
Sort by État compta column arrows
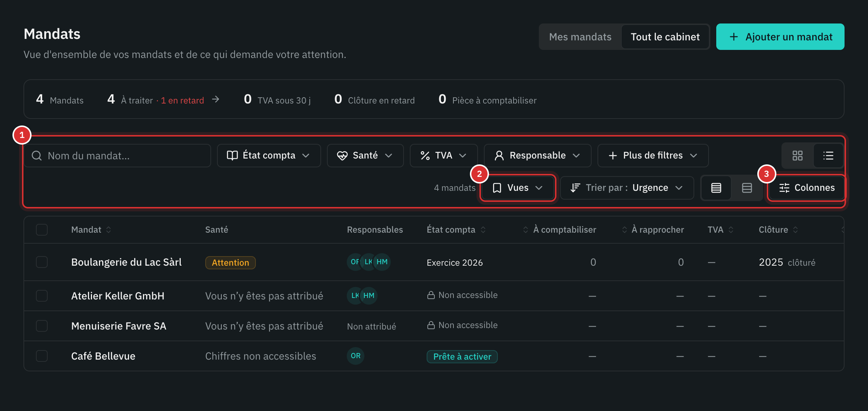483,230
